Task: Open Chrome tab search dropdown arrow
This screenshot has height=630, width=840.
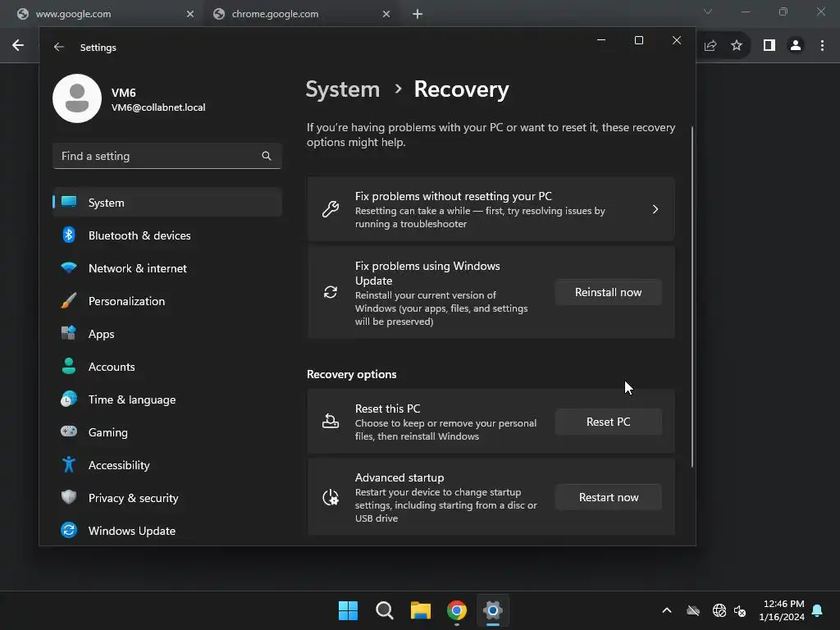Action: click(708, 11)
